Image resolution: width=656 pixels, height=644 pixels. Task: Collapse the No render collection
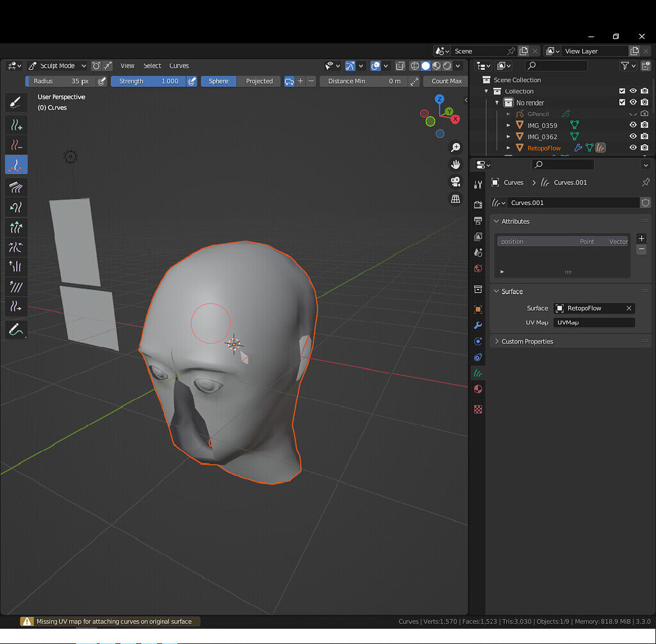click(496, 102)
